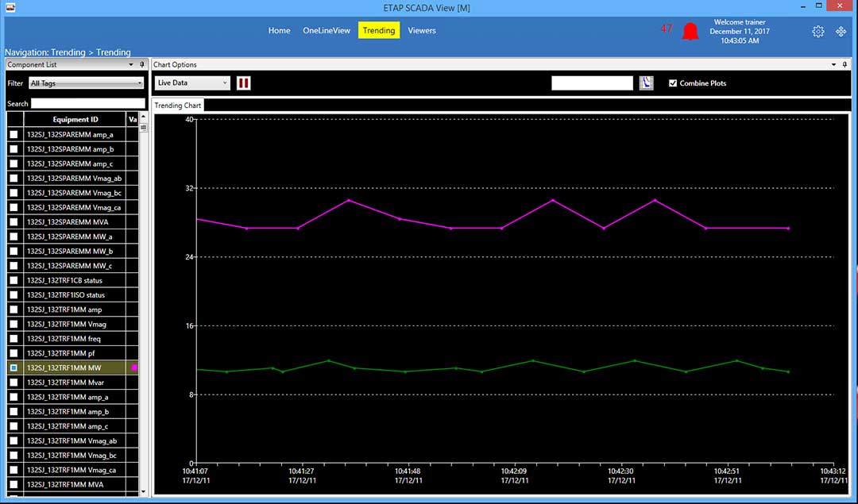Click magenta color swatch on MW row
This screenshot has height=504, width=858.
[134, 368]
